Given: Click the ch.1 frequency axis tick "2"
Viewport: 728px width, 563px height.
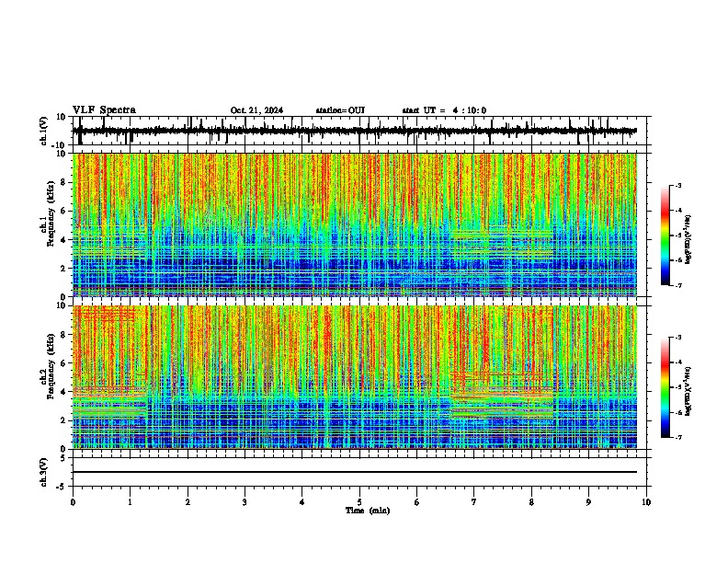Looking at the screenshot, I should click(63, 268).
